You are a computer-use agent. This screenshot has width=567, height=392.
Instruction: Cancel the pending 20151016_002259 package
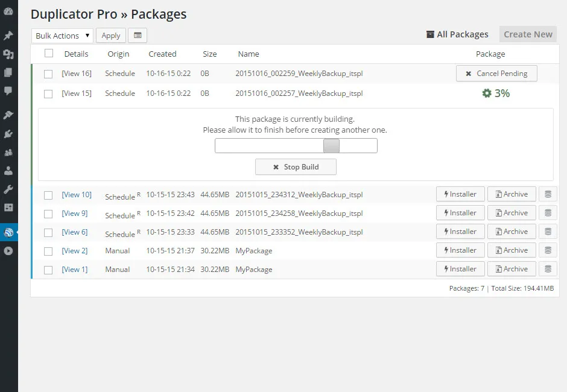coord(496,73)
